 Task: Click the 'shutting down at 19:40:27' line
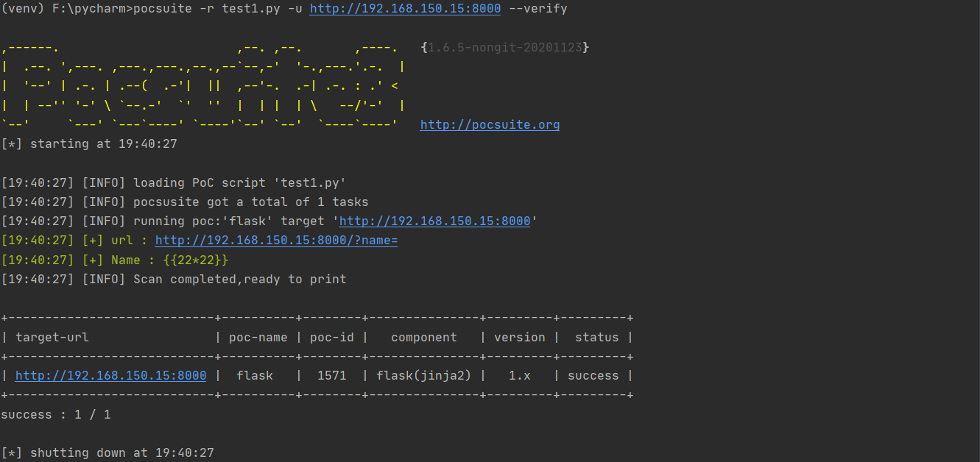tap(121, 452)
